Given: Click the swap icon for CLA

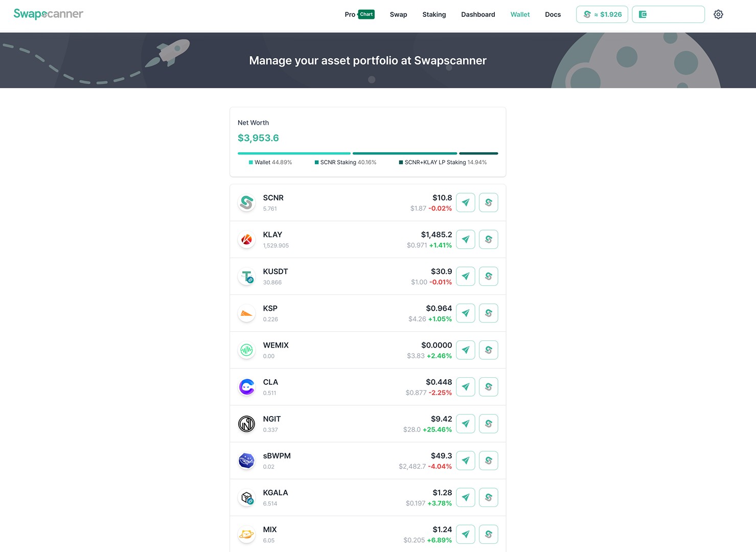Looking at the screenshot, I should pyautogui.click(x=489, y=387).
